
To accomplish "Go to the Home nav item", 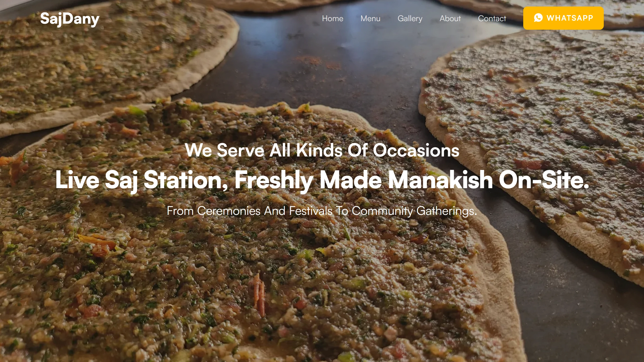I will [x=333, y=18].
